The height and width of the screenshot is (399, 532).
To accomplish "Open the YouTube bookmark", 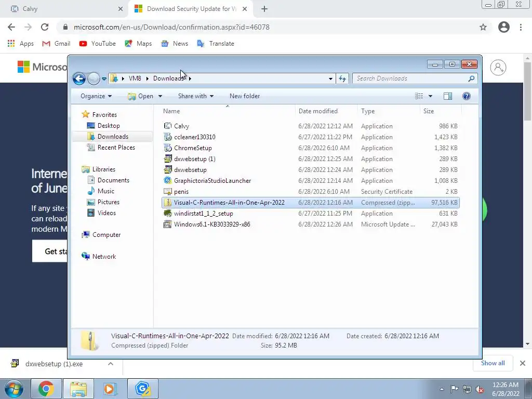I will pos(97,44).
